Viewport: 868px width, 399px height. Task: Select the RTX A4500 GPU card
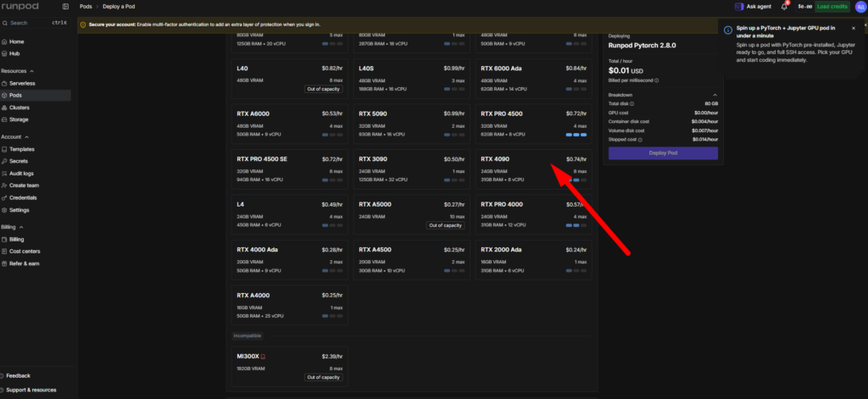tap(412, 259)
